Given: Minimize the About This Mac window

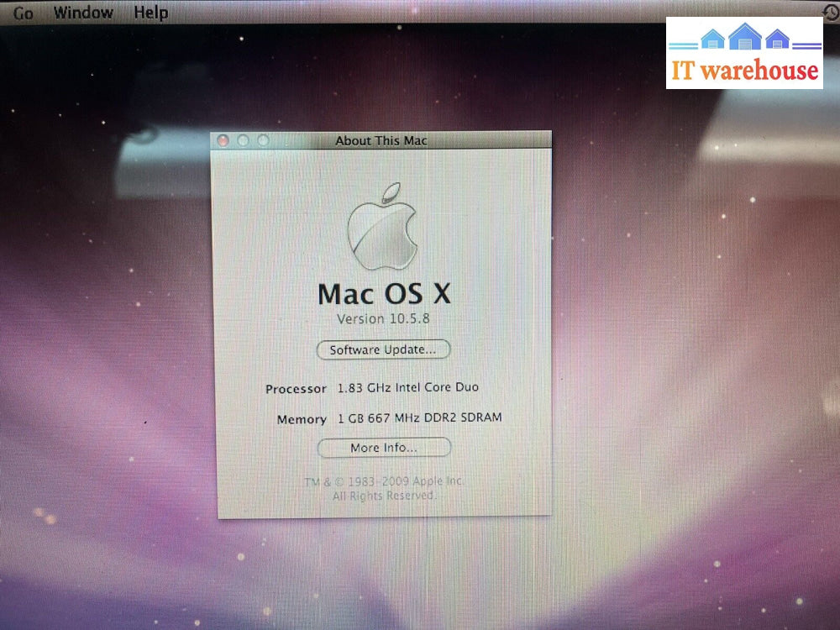Looking at the screenshot, I should point(244,140).
